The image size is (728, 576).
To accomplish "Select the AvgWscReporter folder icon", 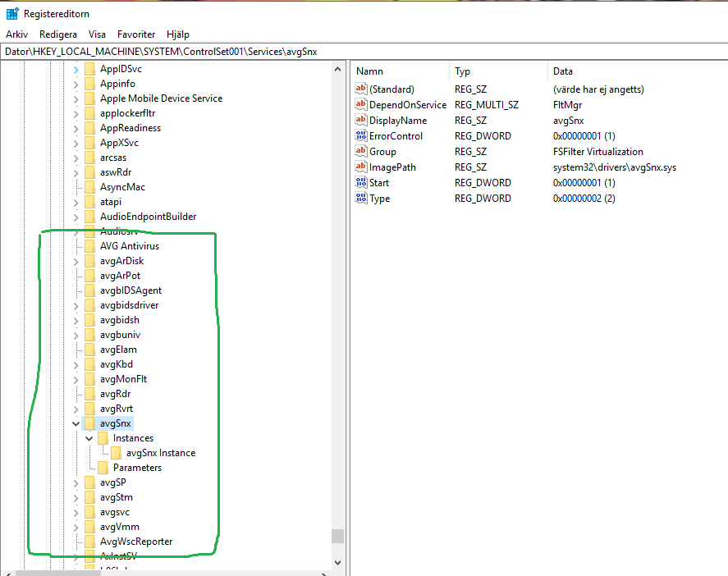I will tap(90, 542).
